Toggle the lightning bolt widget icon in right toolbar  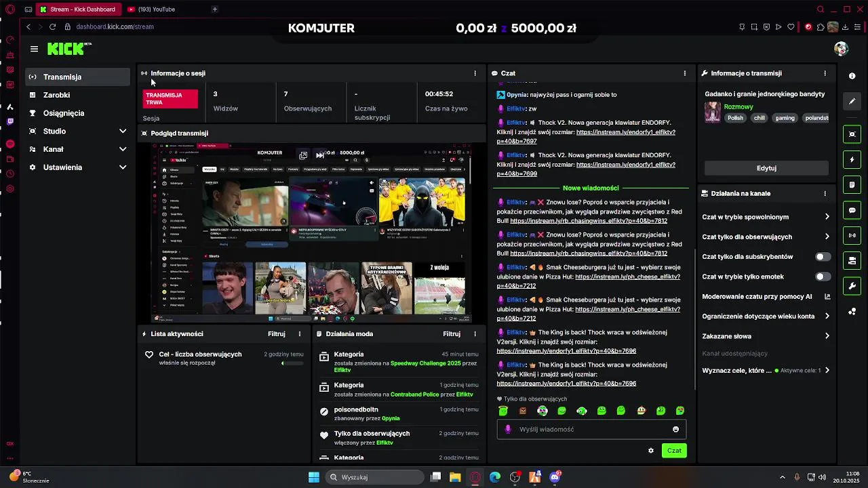pyautogui.click(x=852, y=160)
